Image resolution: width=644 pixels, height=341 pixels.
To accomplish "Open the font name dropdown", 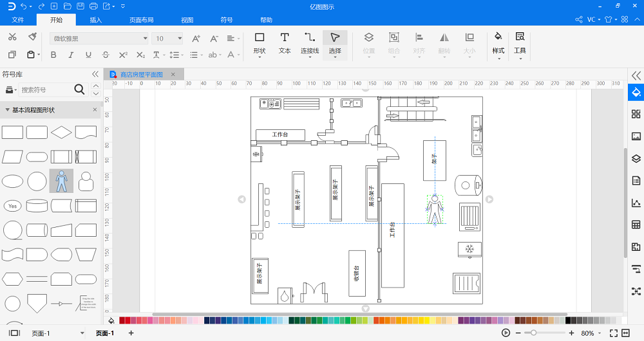I will pyautogui.click(x=144, y=39).
